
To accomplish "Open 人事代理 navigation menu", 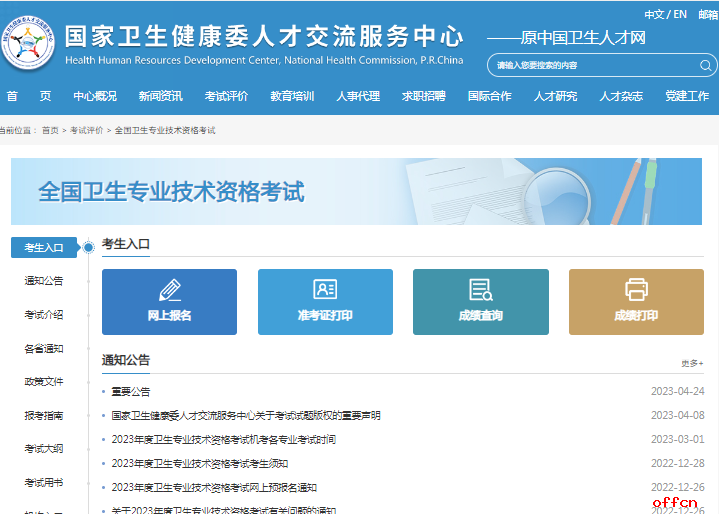I will tap(358, 96).
